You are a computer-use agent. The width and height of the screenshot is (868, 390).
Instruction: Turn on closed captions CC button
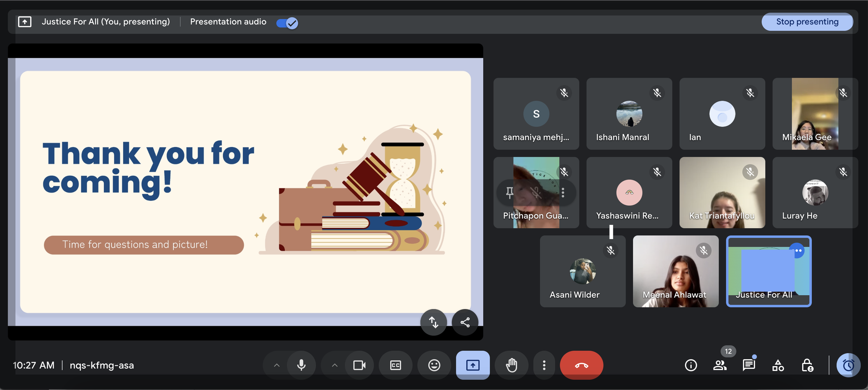pos(395,365)
